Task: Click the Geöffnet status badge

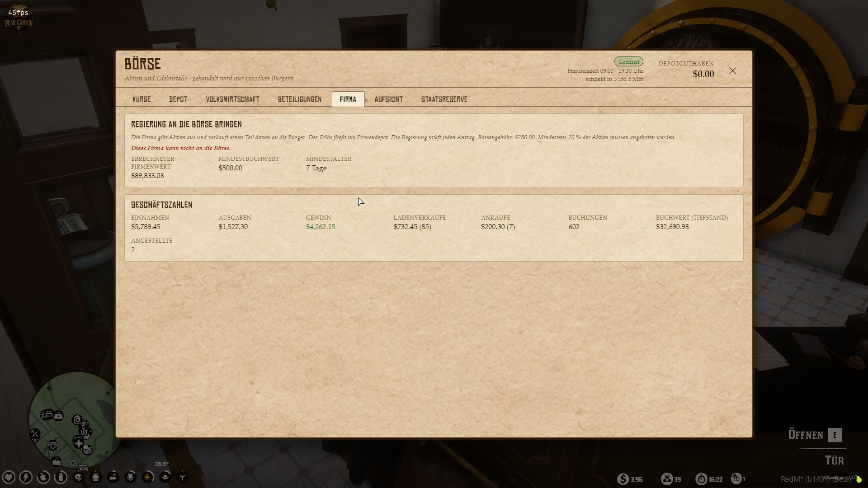Action: (628, 62)
